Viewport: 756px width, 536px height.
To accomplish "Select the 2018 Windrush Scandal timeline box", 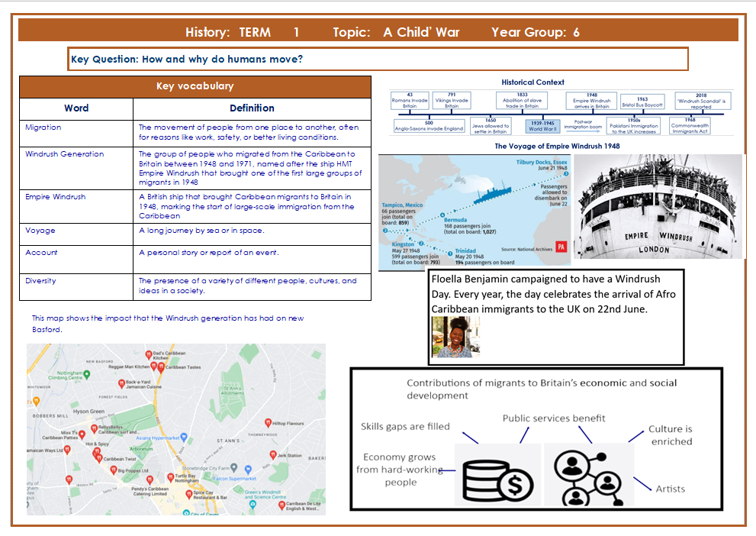I will pos(703,101).
